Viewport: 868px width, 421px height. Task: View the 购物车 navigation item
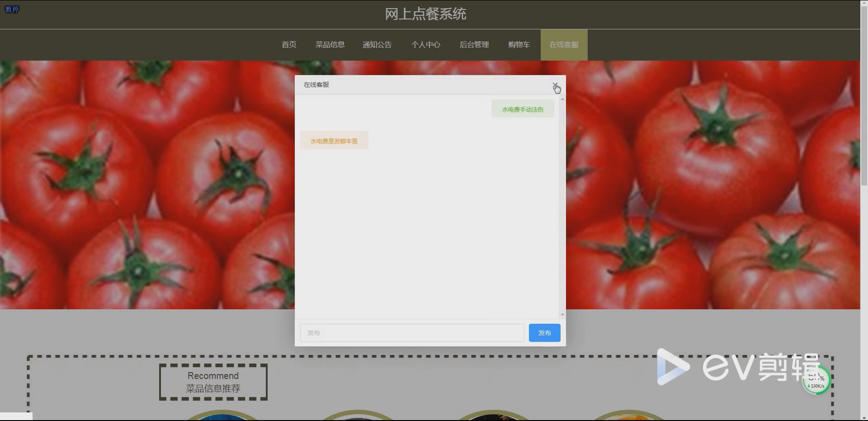(519, 44)
